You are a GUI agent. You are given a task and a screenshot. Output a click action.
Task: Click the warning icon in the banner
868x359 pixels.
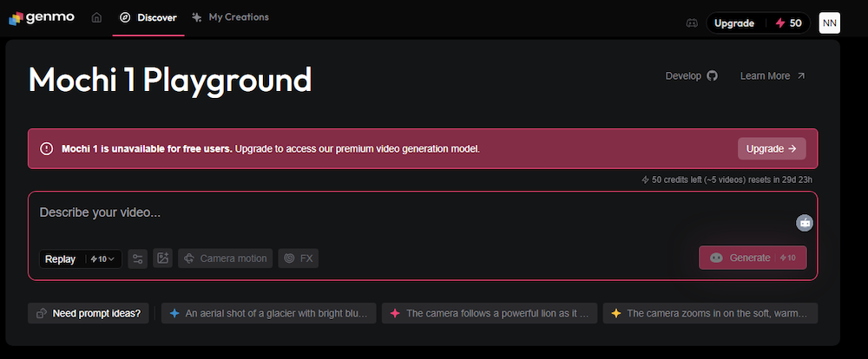click(x=47, y=149)
